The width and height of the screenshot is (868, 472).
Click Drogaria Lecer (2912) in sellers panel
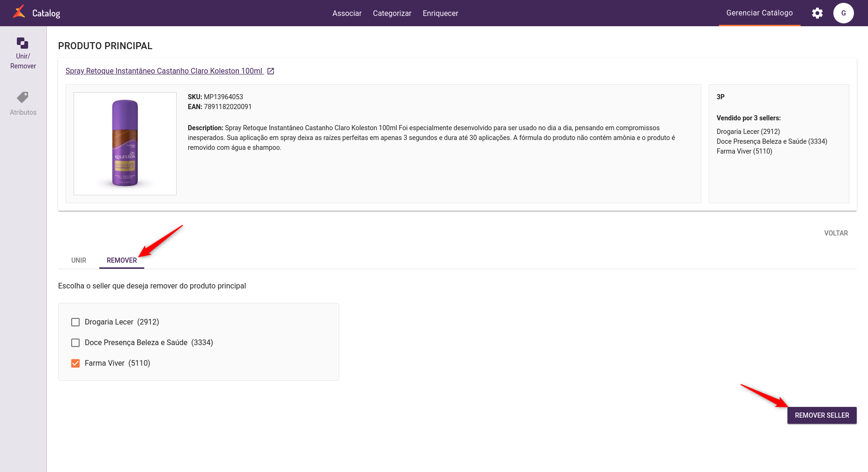(x=748, y=132)
